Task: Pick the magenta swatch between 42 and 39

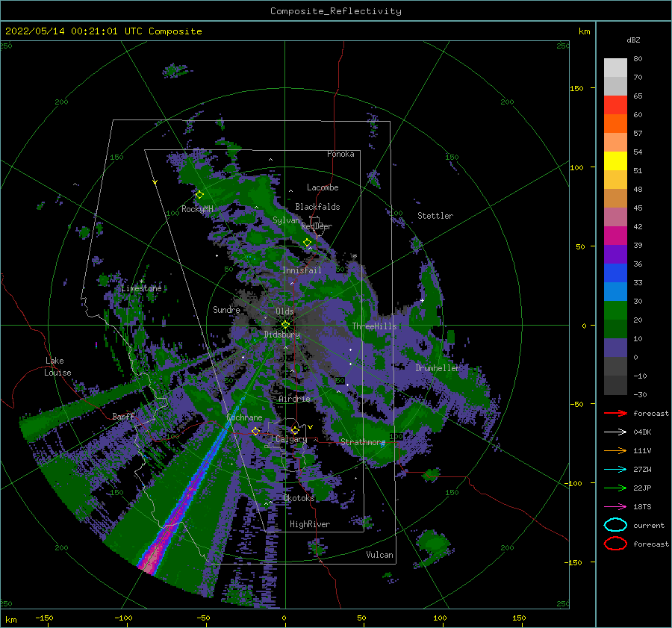Action: pos(615,235)
